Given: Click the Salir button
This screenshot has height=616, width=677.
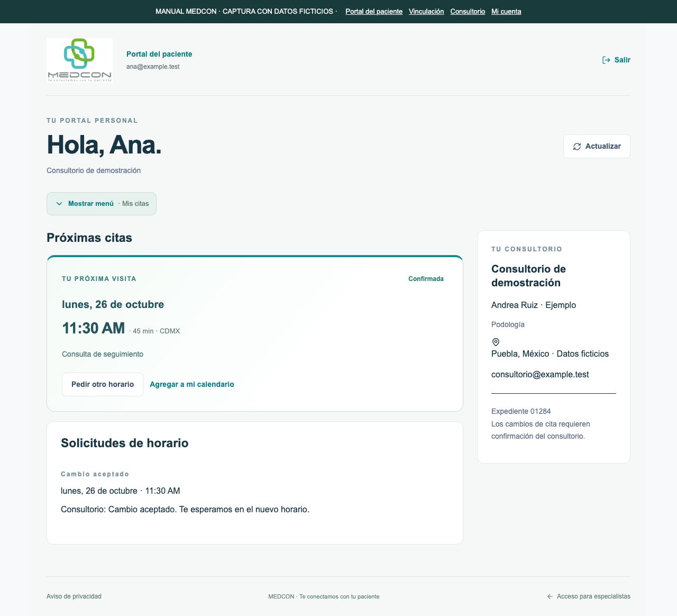Looking at the screenshot, I should [x=616, y=60].
